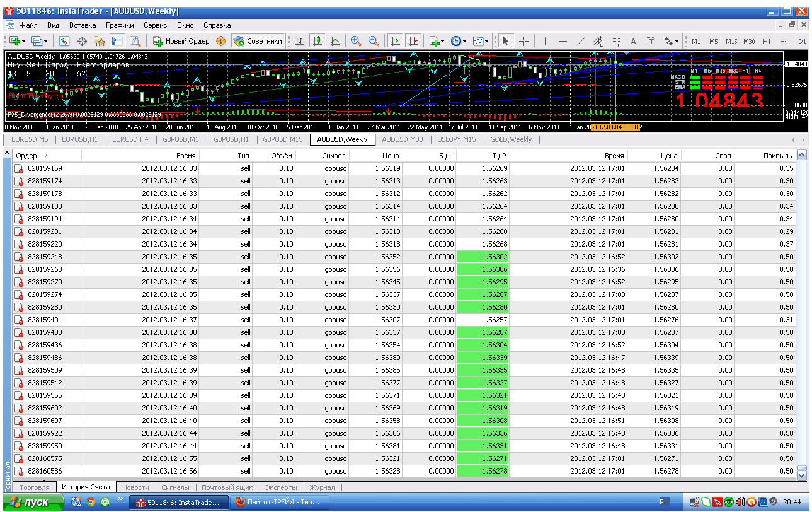Toggle chart auto scroll

click(x=396, y=41)
